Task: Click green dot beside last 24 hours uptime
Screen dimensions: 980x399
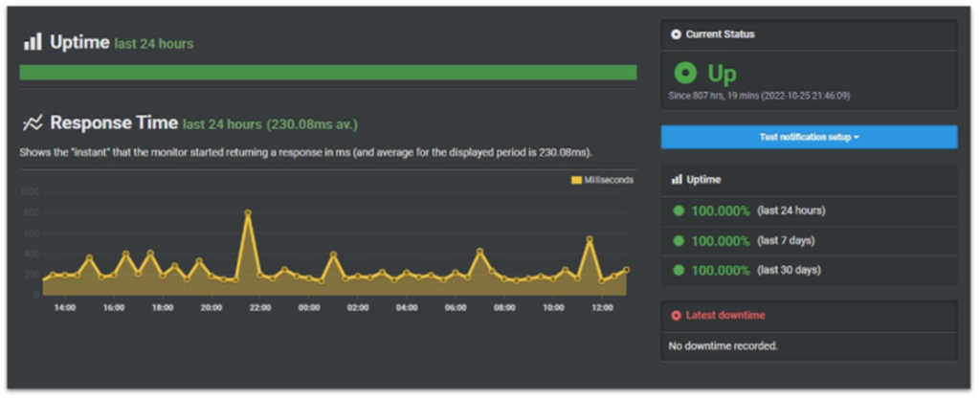Action: (679, 211)
